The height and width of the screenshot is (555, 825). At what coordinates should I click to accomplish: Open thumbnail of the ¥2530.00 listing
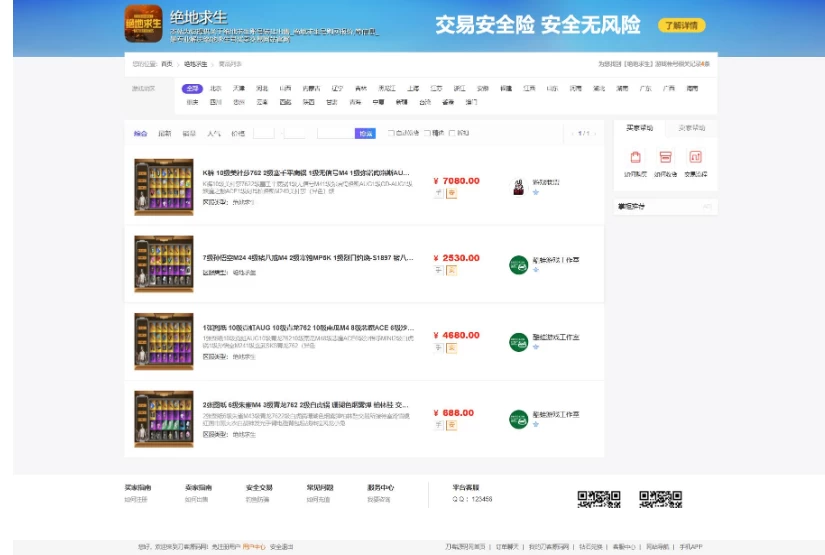(164, 264)
